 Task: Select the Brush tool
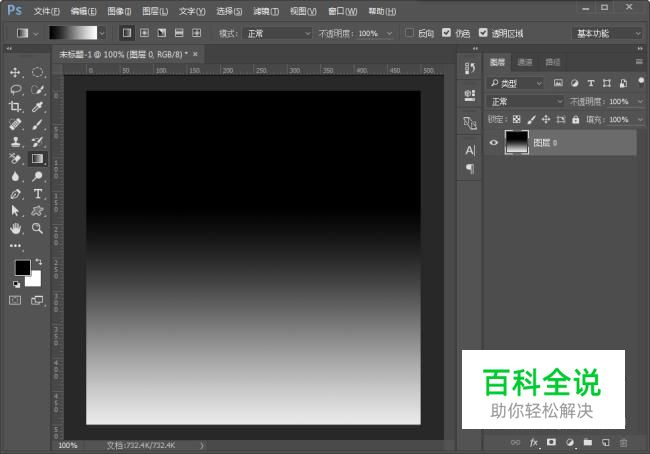[x=37, y=124]
